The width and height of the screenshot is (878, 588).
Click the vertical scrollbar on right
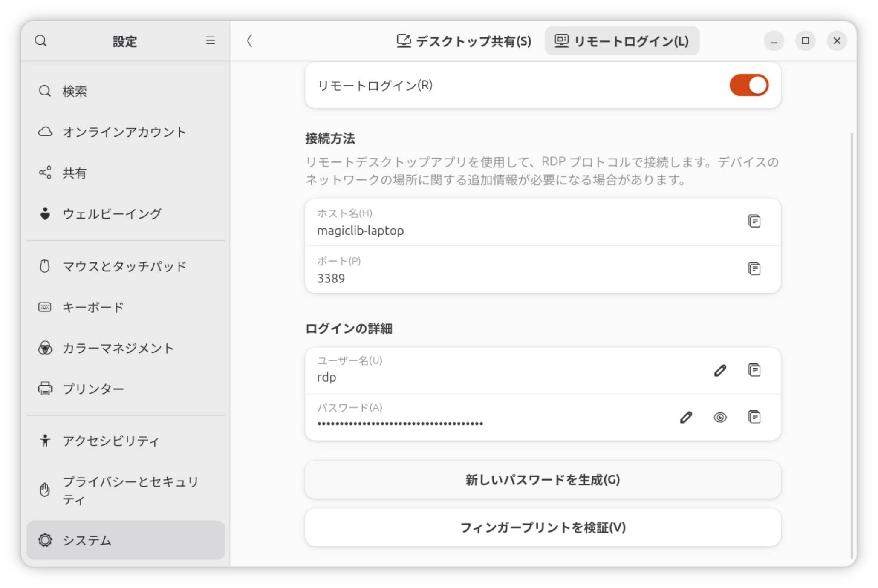pyautogui.click(x=852, y=345)
